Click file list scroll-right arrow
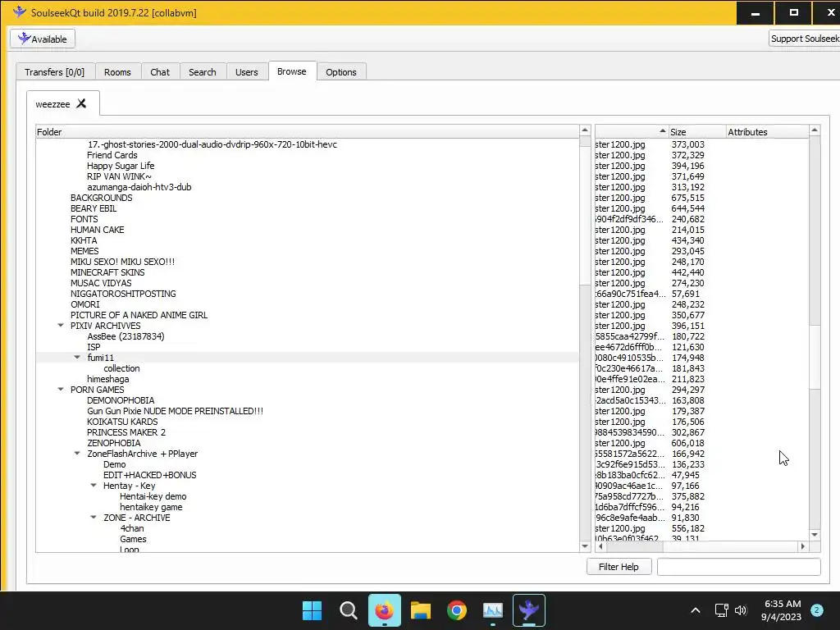840x630 pixels. [802, 546]
